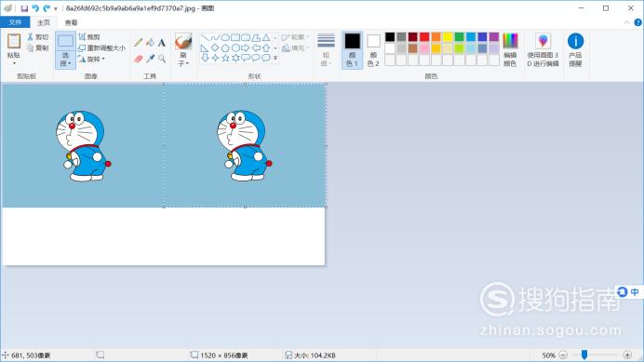Choose the diamond shape
The height and width of the screenshot is (362, 644).
pyautogui.click(x=215, y=48)
